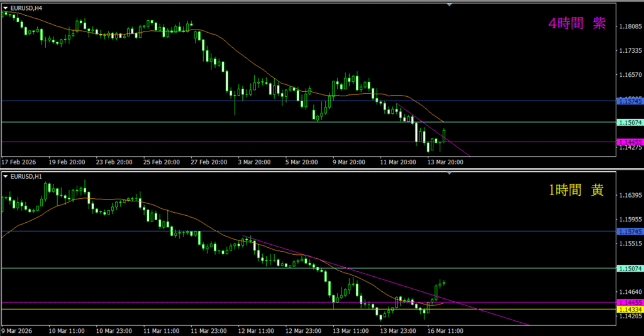Open the EURUSD,H1 chart title arrow menu
The image size is (644, 336).
click(6, 176)
